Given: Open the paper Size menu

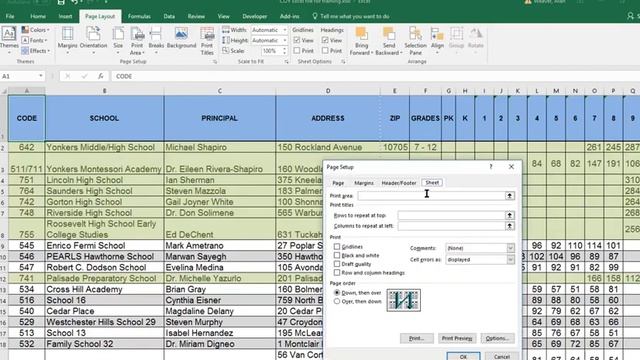Looking at the screenshot, I should pos(118,40).
